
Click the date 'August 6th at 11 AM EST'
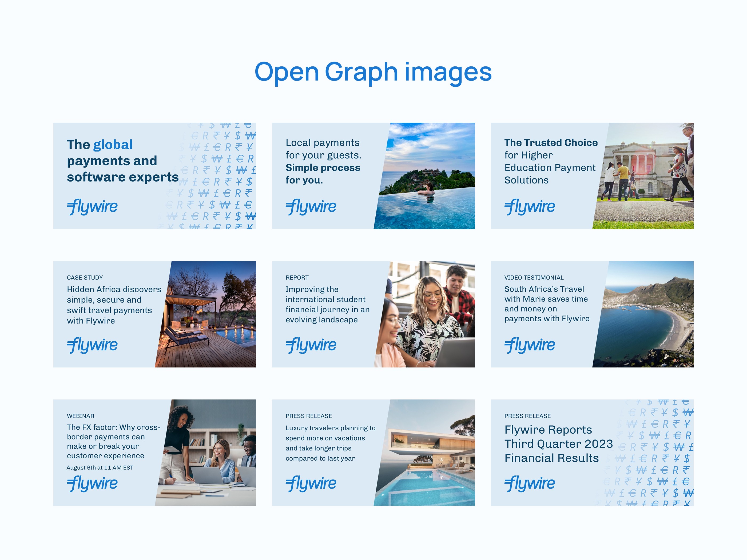[x=100, y=467]
